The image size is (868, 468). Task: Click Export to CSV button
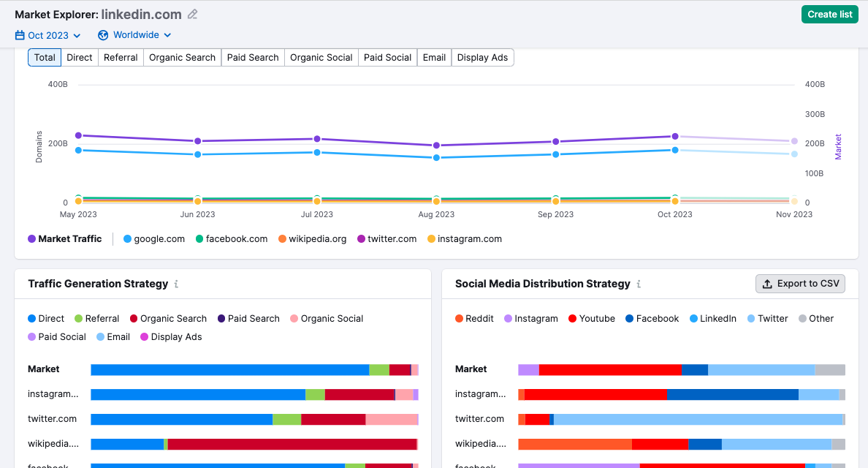pos(801,284)
